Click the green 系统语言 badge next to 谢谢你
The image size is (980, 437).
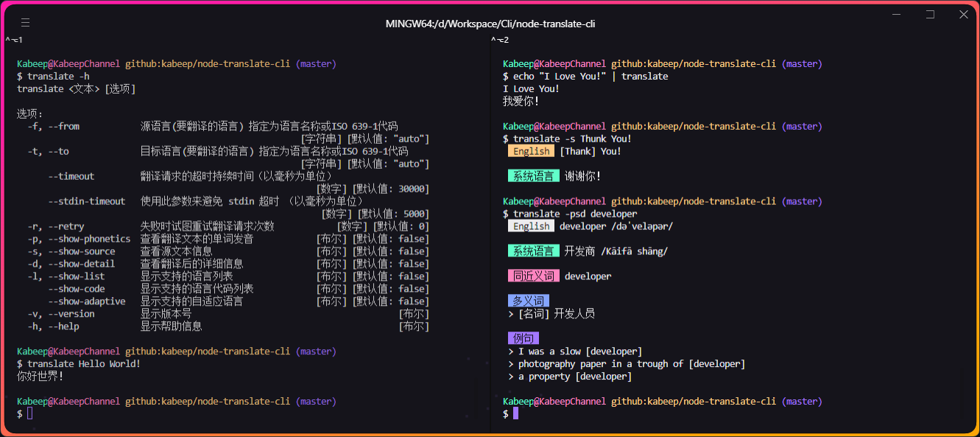pyautogui.click(x=533, y=175)
